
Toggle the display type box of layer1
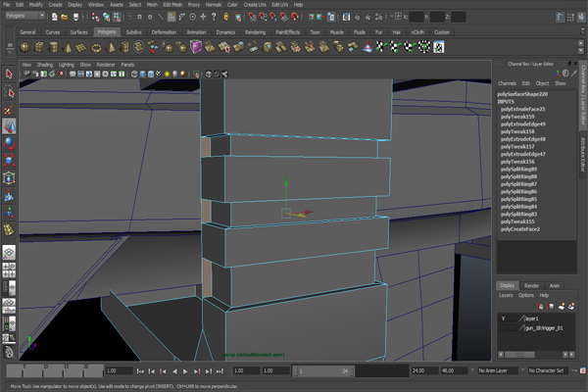tap(513, 318)
